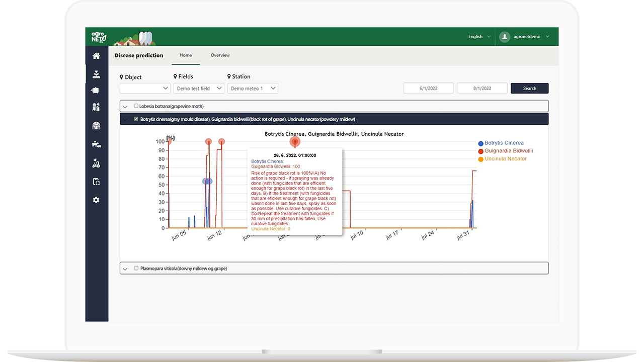644x362 pixels.
Task: Click the Search button
Action: click(x=530, y=88)
